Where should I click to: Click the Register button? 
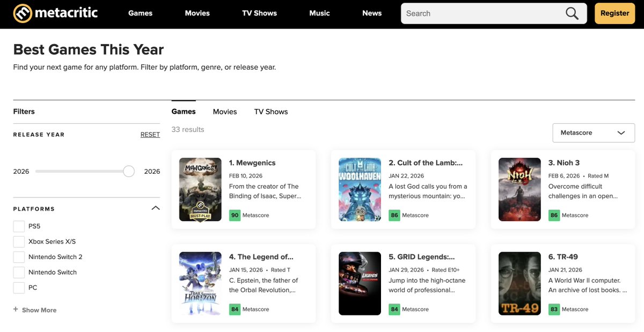[614, 13]
